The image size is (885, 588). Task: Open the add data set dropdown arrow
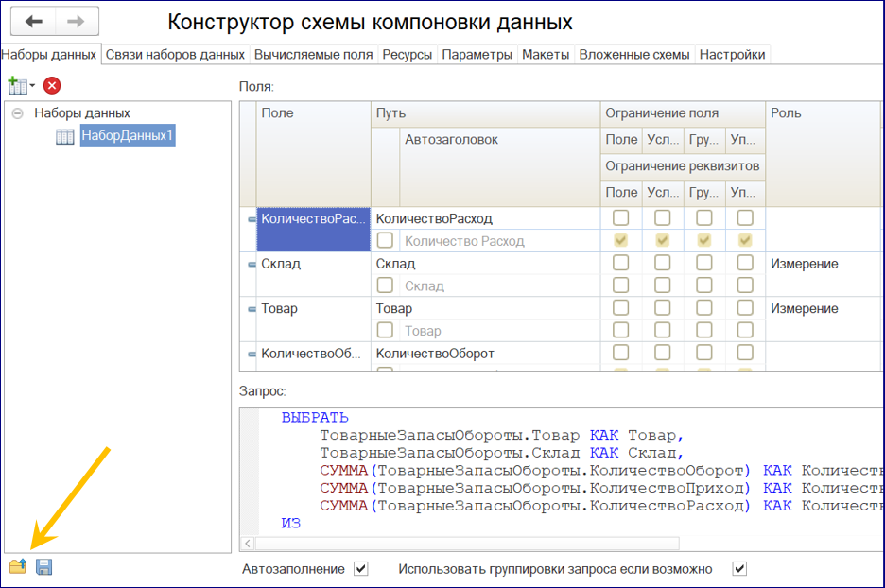[x=32, y=87]
